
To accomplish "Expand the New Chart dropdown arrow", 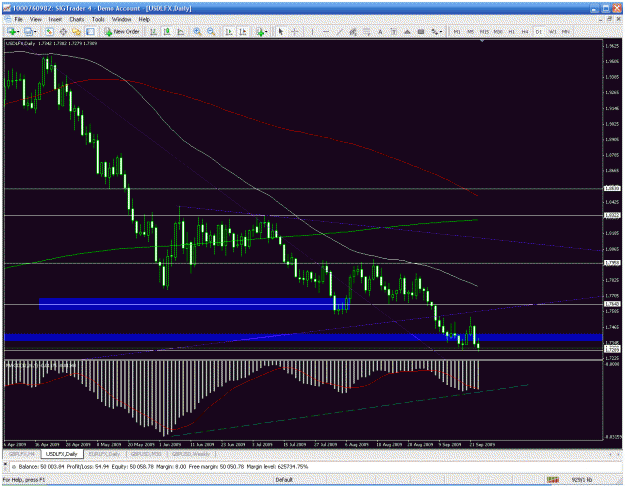I will pyautogui.click(x=18, y=31).
